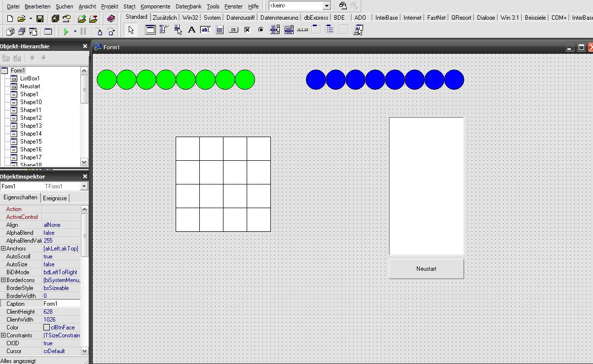The image size is (593, 364).
Task: Click the green Run program arrow
Action: tap(66, 32)
